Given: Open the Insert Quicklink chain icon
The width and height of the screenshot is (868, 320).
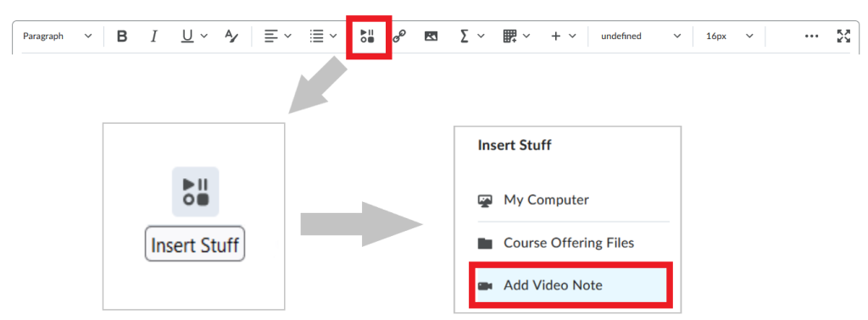Looking at the screenshot, I should [x=399, y=36].
